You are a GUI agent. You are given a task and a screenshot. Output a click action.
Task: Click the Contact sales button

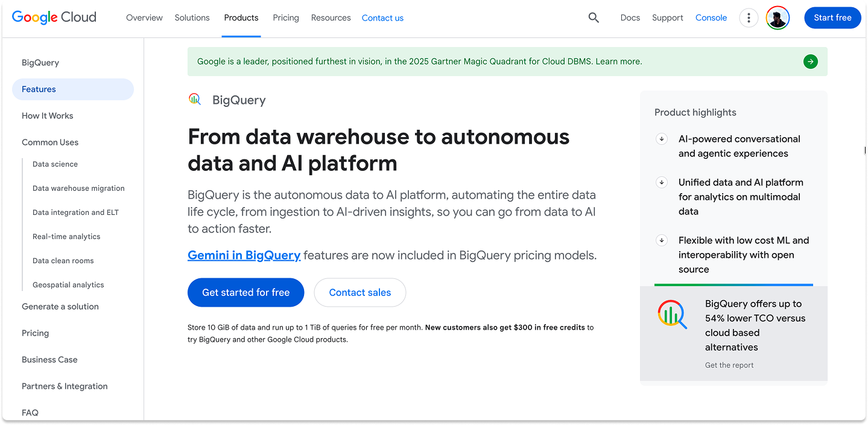360,292
